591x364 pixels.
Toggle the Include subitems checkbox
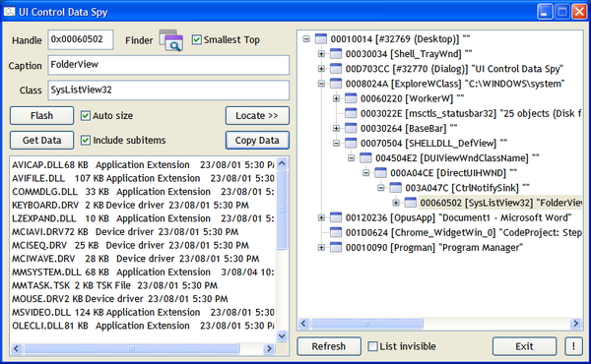tap(86, 140)
